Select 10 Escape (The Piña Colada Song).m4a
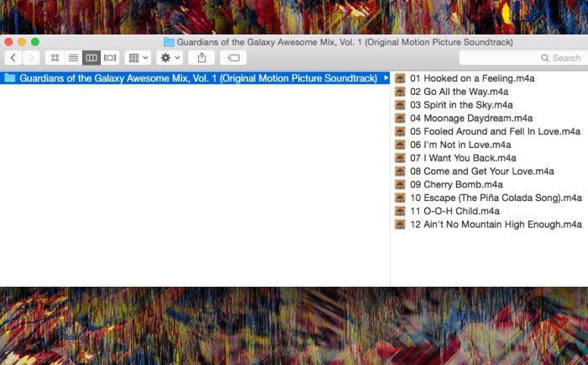Image resolution: width=588 pixels, height=365 pixels. (496, 198)
